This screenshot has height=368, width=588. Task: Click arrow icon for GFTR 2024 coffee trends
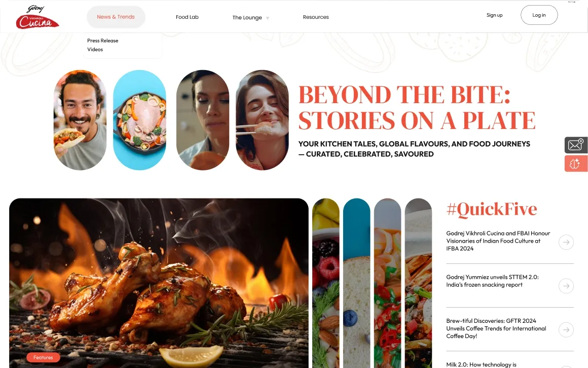point(566,330)
